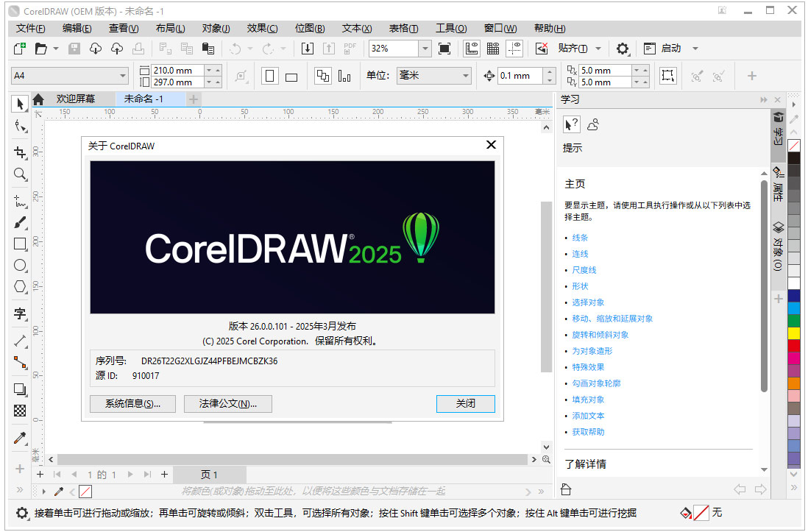This screenshot has height=532, width=808.
Task: Open Options gear in standard toolbar
Action: point(623,49)
